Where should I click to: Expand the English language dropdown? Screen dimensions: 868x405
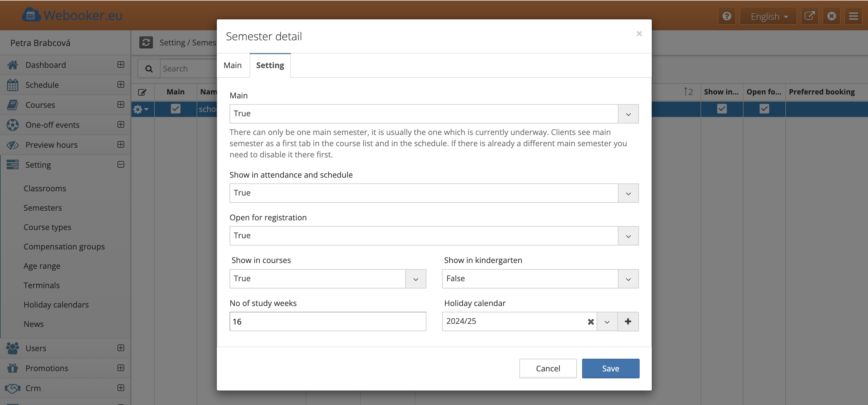[769, 16]
